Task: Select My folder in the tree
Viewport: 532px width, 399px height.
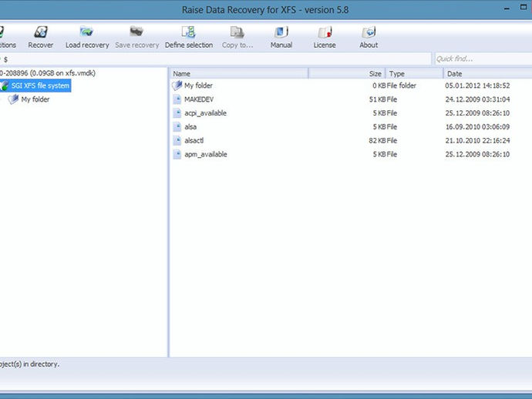Action: click(x=35, y=99)
